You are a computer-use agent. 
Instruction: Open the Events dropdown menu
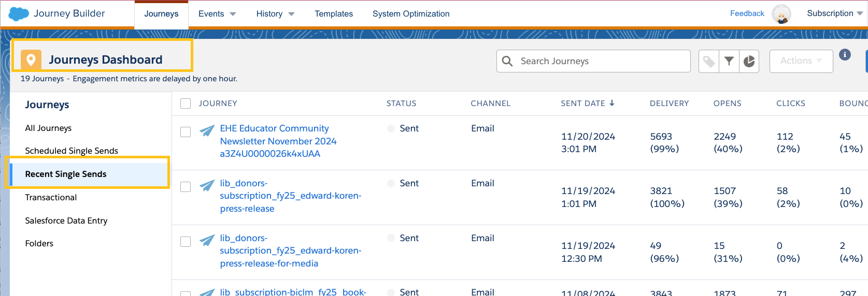click(217, 14)
